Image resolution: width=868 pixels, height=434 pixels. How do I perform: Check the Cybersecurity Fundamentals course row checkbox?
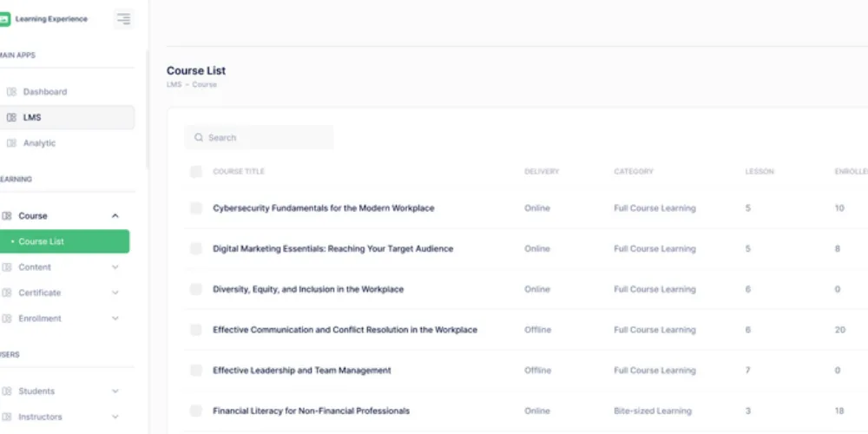196,208
